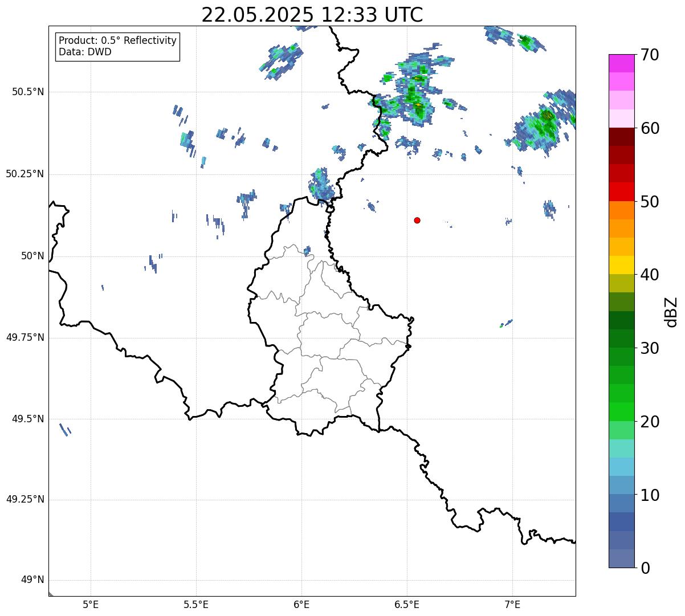This screenshot has width=685, height=616.
Task: Click the dark maroon swatch below 60
Action: [x=621, y=137]
